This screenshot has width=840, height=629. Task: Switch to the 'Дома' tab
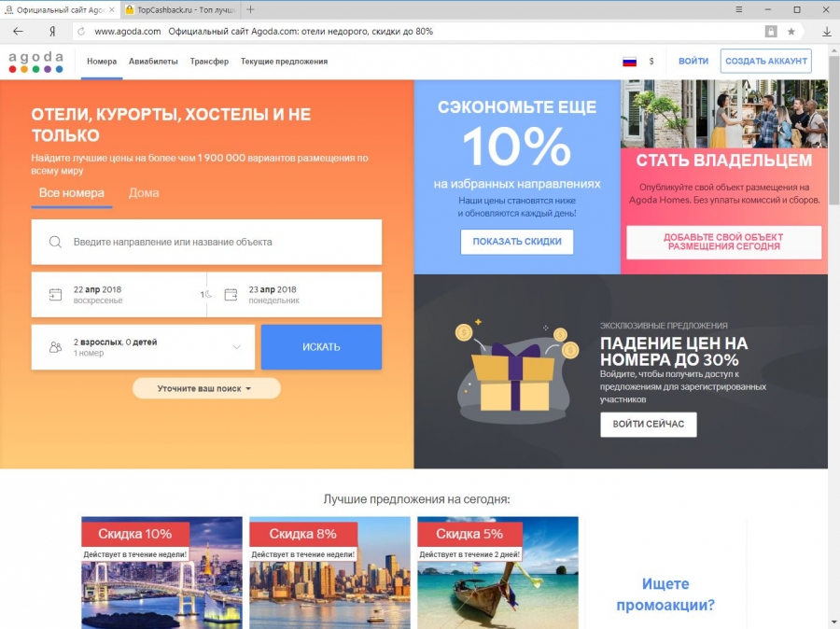[x=144, y=193]
